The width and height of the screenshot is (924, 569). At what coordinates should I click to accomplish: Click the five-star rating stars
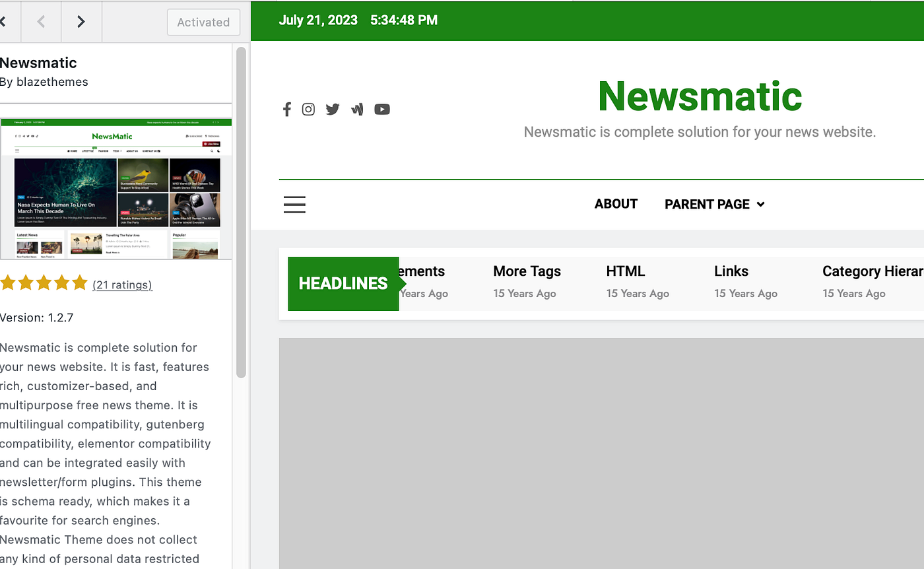click(44, 283)
